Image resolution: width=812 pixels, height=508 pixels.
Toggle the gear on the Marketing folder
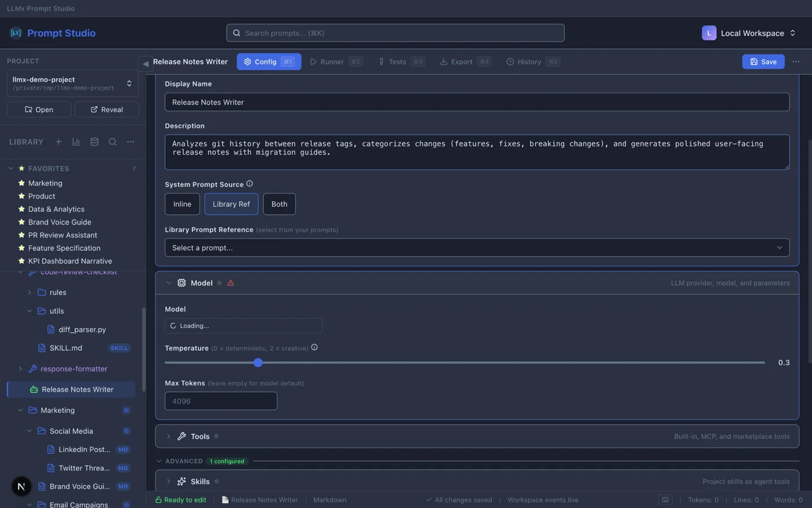pyautogui.click(x=126, y=410)
